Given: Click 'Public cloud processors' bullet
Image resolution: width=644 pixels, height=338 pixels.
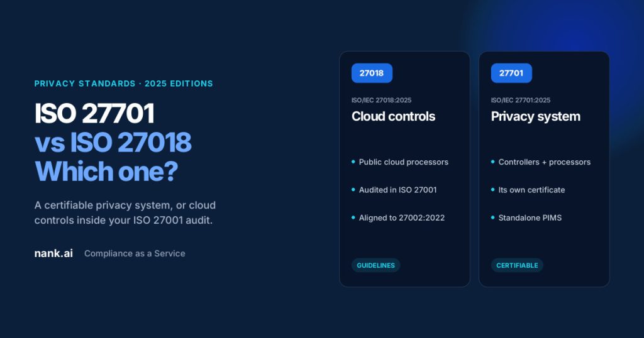Looking at the screenshot, I should pos(400,162).
